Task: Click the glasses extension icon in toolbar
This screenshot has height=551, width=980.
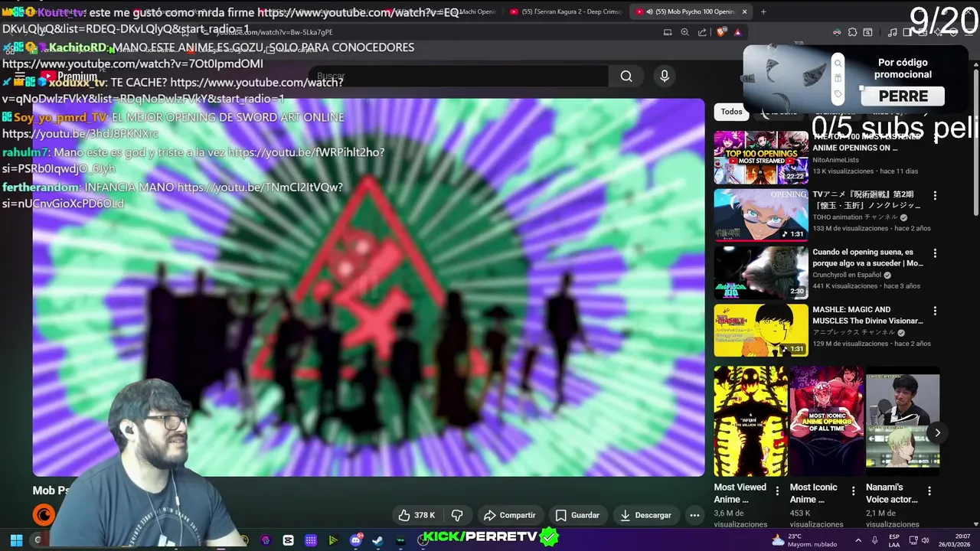Action: click(x=837, y=32)
